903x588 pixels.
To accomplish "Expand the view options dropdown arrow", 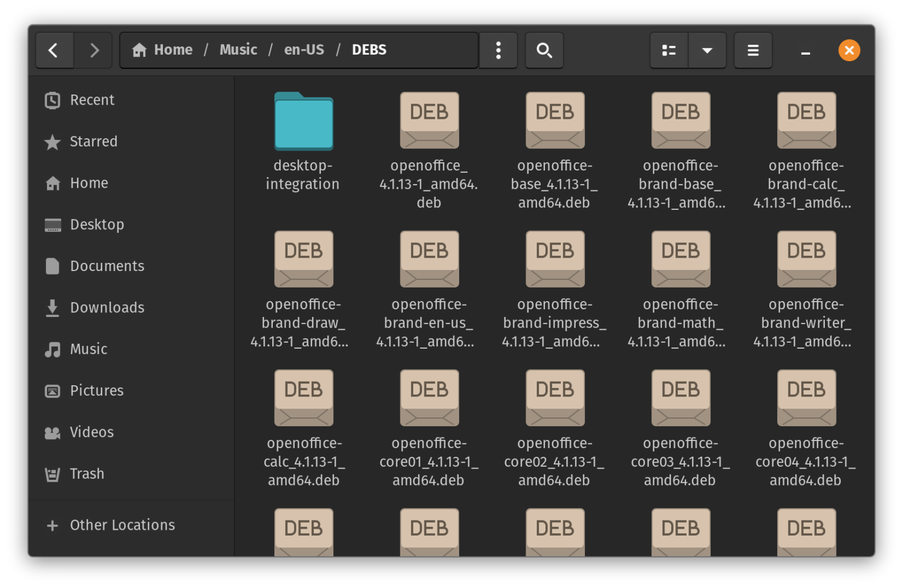I will tap(707, 51).
